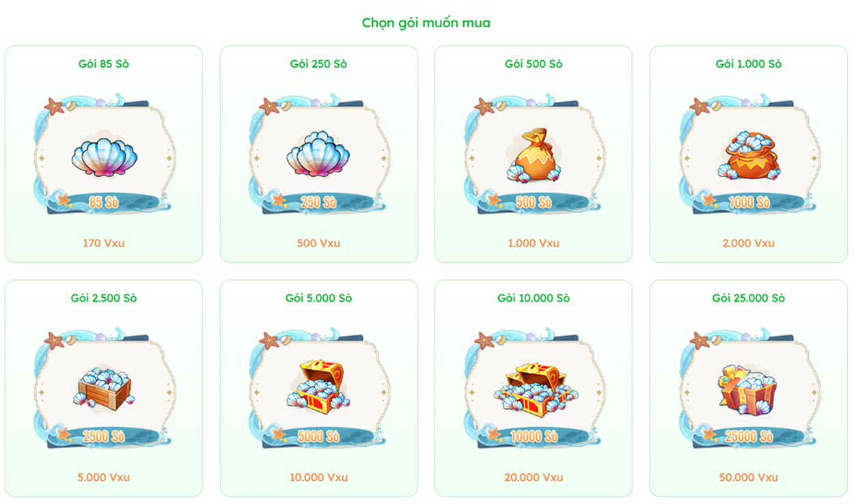
Task: Open the Gói 85 Sò title
Action: (x=104, y=64)
